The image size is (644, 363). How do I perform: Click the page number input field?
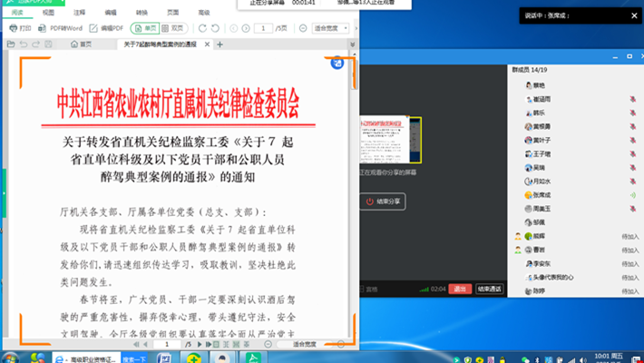click(261, 28)
